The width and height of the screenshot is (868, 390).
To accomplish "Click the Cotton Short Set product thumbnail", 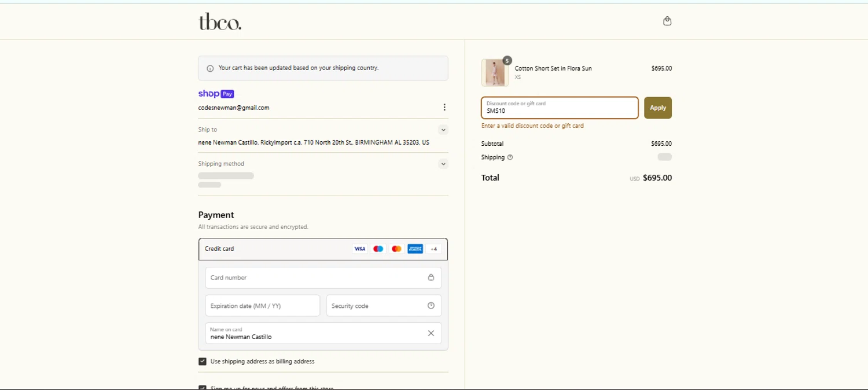I will click(x=495, y=72).
